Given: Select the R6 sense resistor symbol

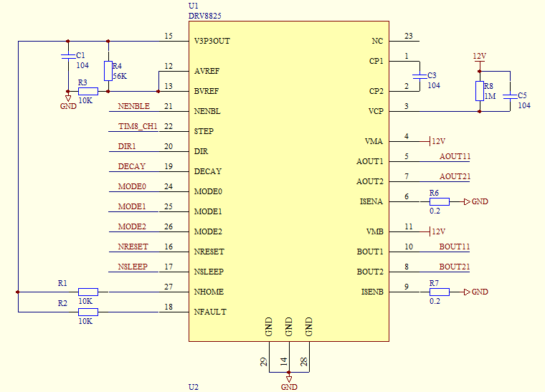Looking at the screenshot, I should [440, 201].
